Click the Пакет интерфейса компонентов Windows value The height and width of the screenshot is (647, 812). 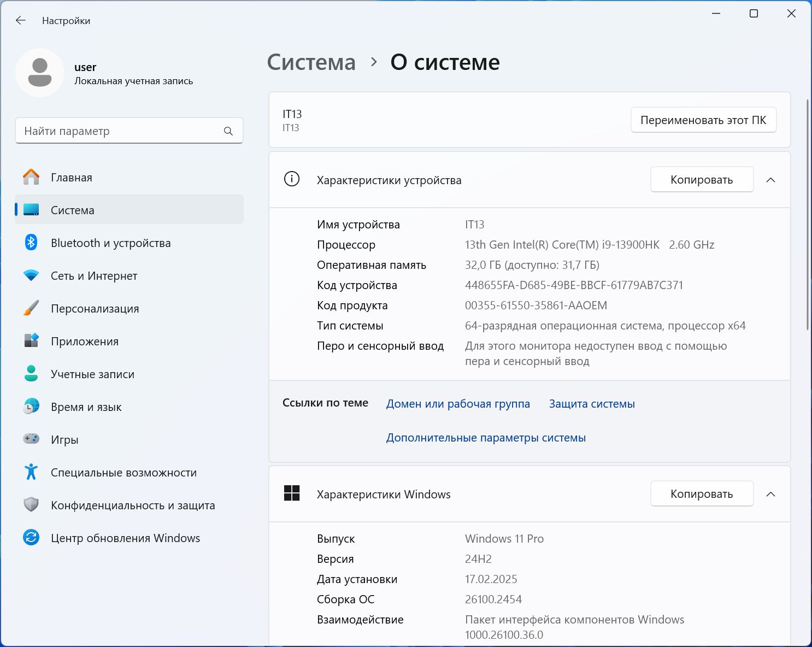pyautogui.click(x=574, y=627)
